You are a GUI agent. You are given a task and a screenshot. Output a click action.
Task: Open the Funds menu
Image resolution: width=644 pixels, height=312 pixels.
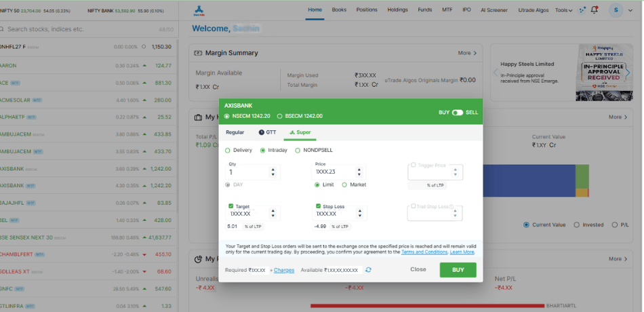(424, 10)
